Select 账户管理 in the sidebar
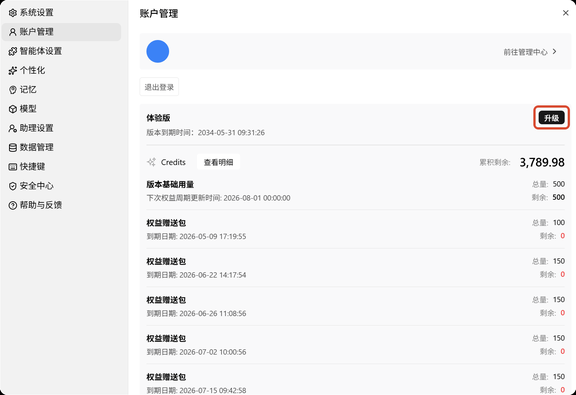576x395 pixels. tap(61, 32)
